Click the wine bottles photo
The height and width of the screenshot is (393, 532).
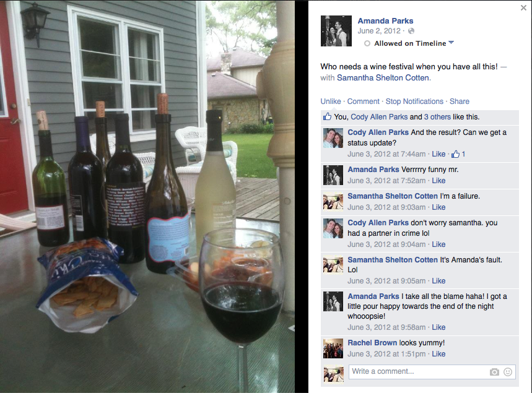pos(147,197)
